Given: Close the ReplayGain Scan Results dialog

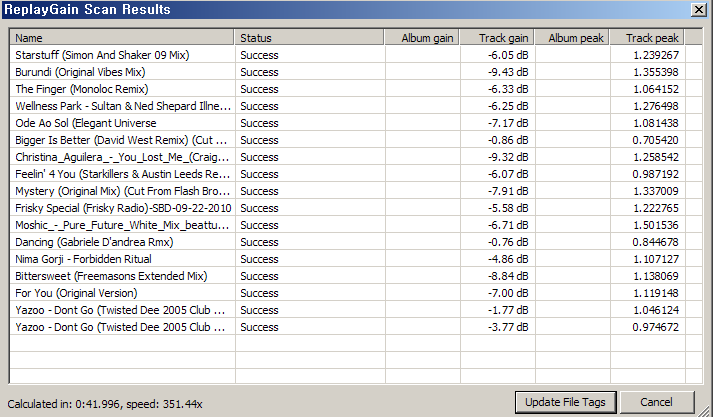Looking at the screenshot, I should pyautogui.click(x=698, y=10).
